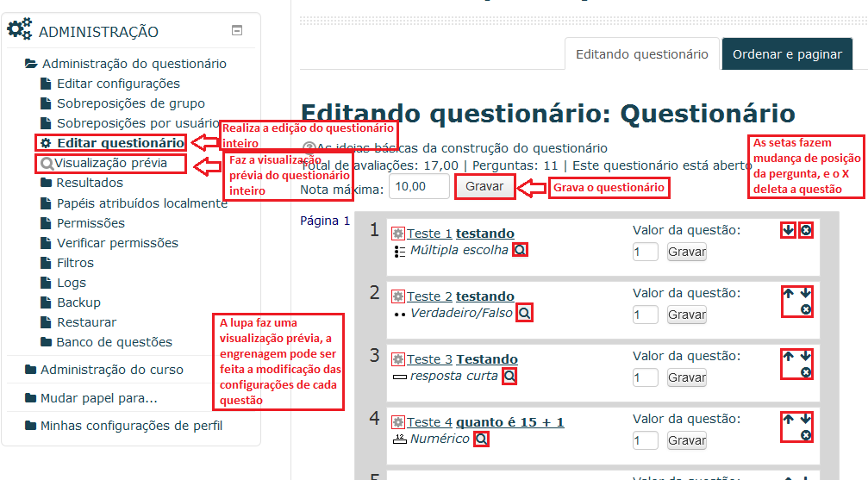Delete question 4 with X icon
The width and height of the screenshot is (868, 480).
click(805, 435)
